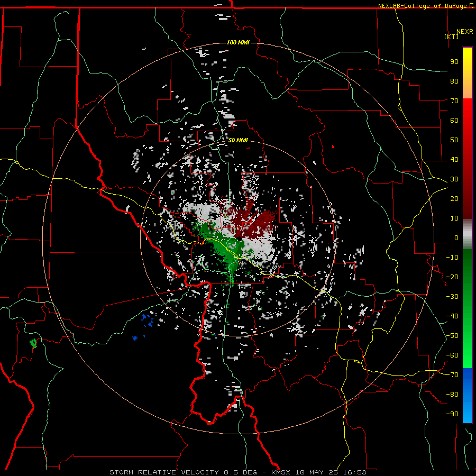476x476 pixels.
Task: Click the -90 value on velocity scale
Action: coord(452,414)
